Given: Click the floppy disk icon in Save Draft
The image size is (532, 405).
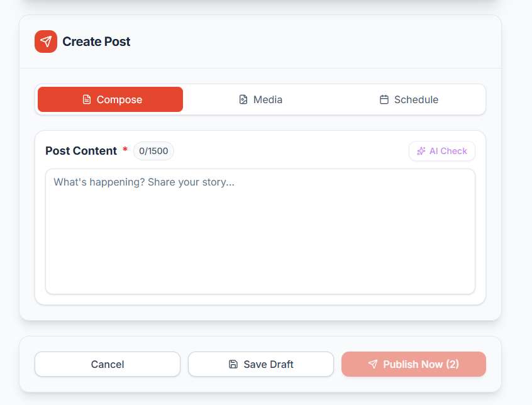Looking at the screenshot, I should [x=232, y=364].
